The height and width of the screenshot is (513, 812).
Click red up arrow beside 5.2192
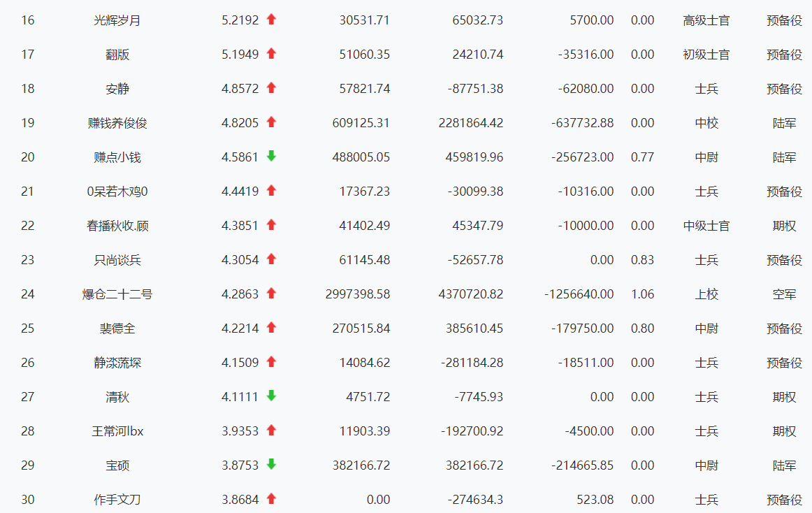(271, 20)
